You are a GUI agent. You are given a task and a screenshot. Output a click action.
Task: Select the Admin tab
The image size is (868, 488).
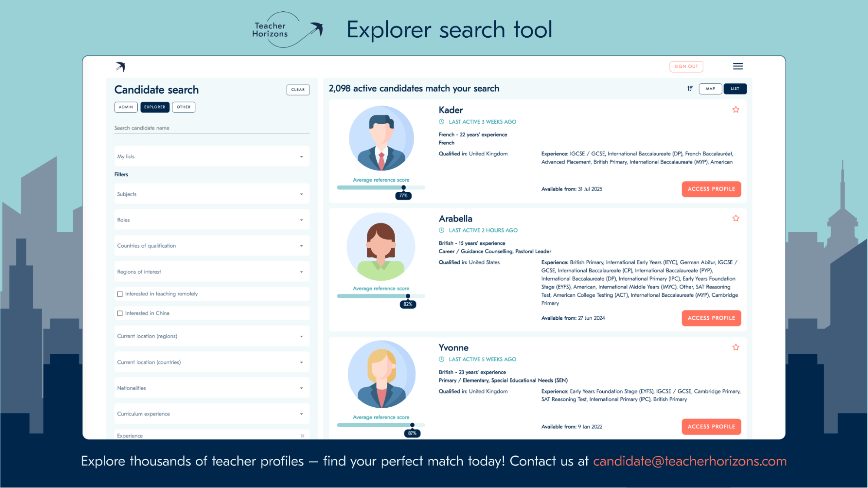point(126,107)
